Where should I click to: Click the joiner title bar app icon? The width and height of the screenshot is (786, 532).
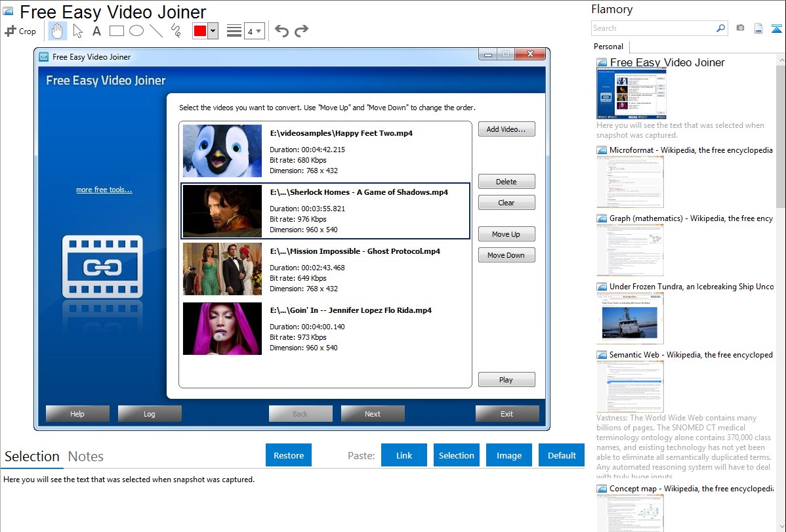pos(44,56)
